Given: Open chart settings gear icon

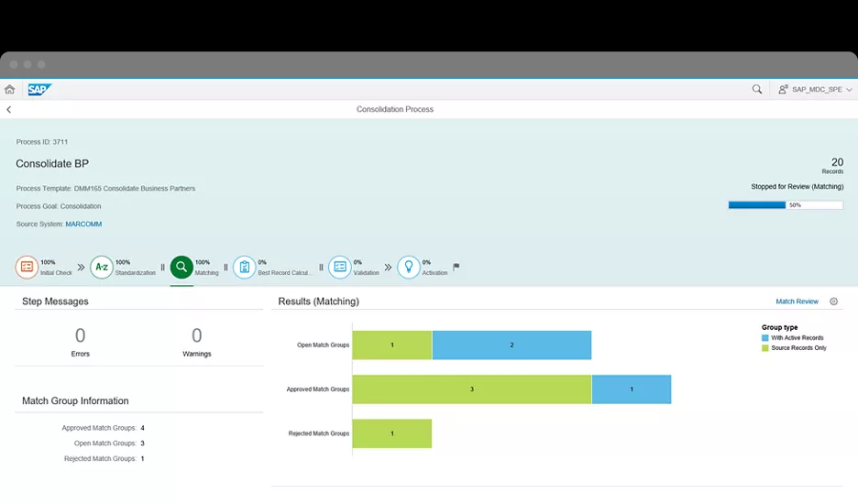Looking at the screenshot, I should click(833, 301).
